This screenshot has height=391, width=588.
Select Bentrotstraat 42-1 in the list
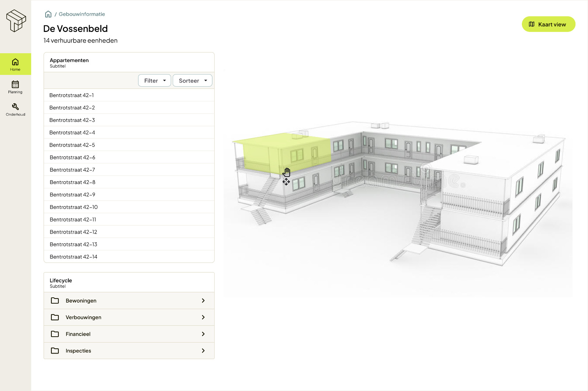pos(72,95)
